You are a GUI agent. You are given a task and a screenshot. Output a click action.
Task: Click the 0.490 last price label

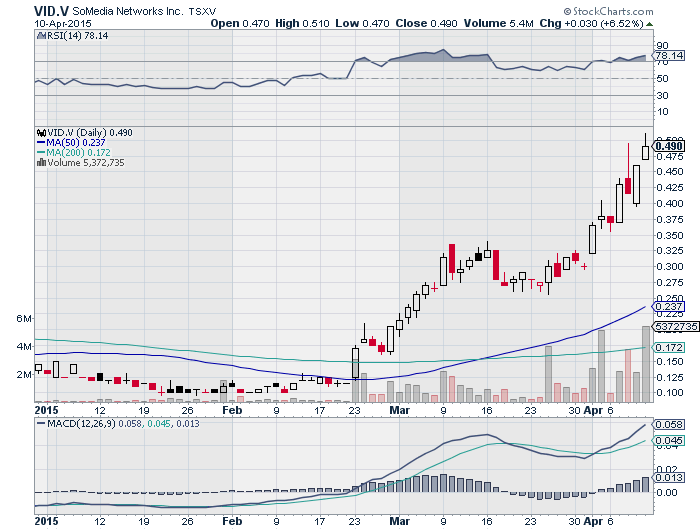click(x=667, y=145)
